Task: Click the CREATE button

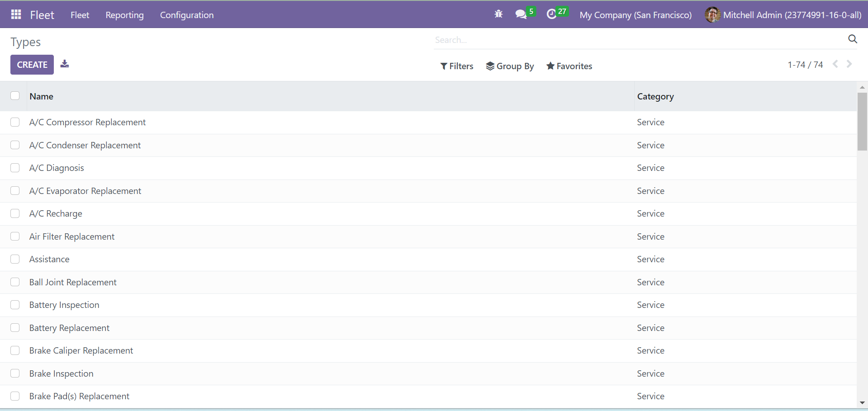Action: click(x=32, y=65)
